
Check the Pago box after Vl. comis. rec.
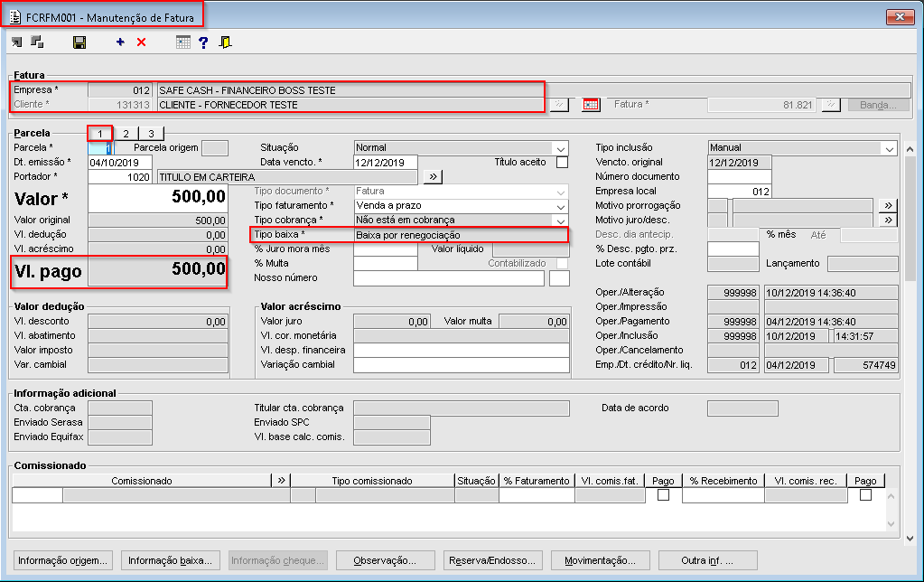coord(865,494)
